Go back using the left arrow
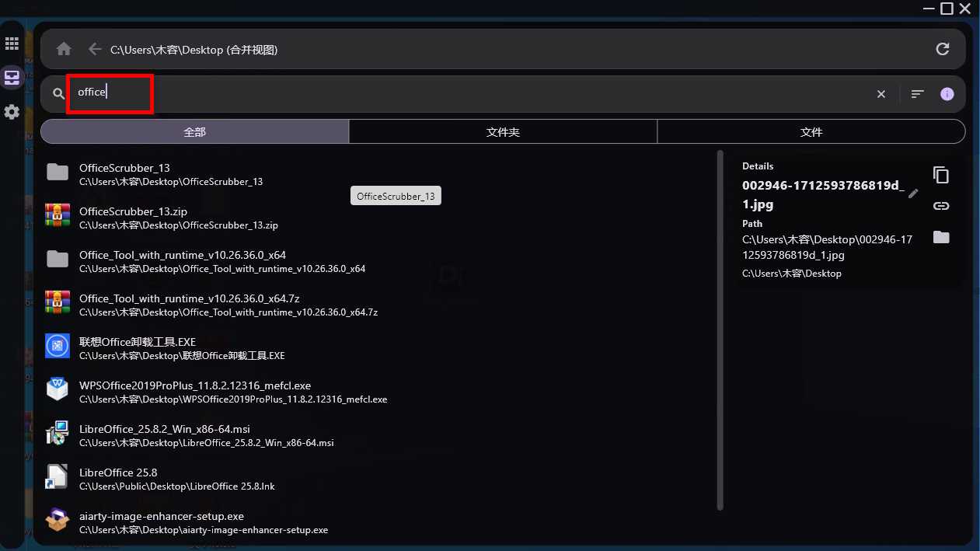 95,50
